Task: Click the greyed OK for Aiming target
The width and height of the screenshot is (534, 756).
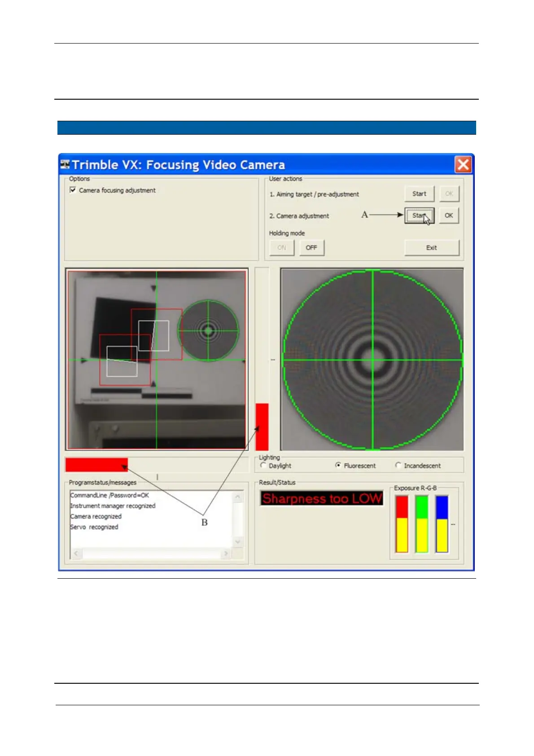Action: 449,194
